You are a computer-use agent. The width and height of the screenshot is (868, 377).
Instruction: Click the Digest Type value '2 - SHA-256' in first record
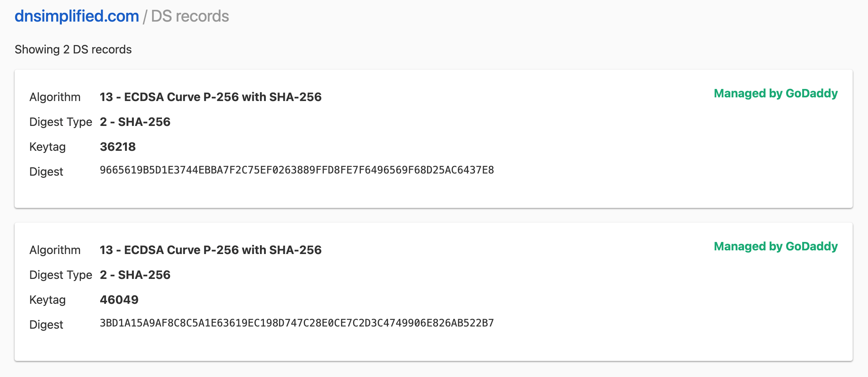tap(135, 122)
